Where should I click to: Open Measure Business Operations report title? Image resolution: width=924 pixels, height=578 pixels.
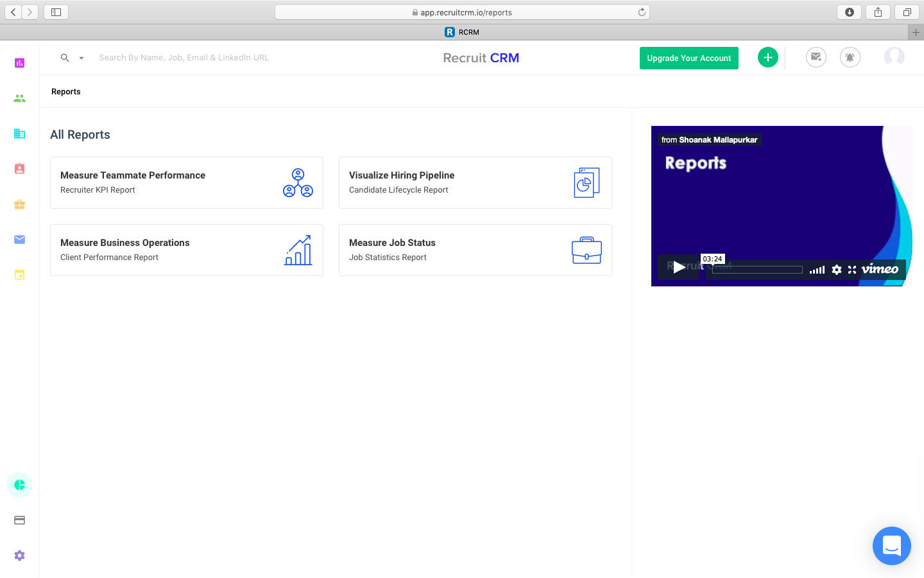(125, 243)
